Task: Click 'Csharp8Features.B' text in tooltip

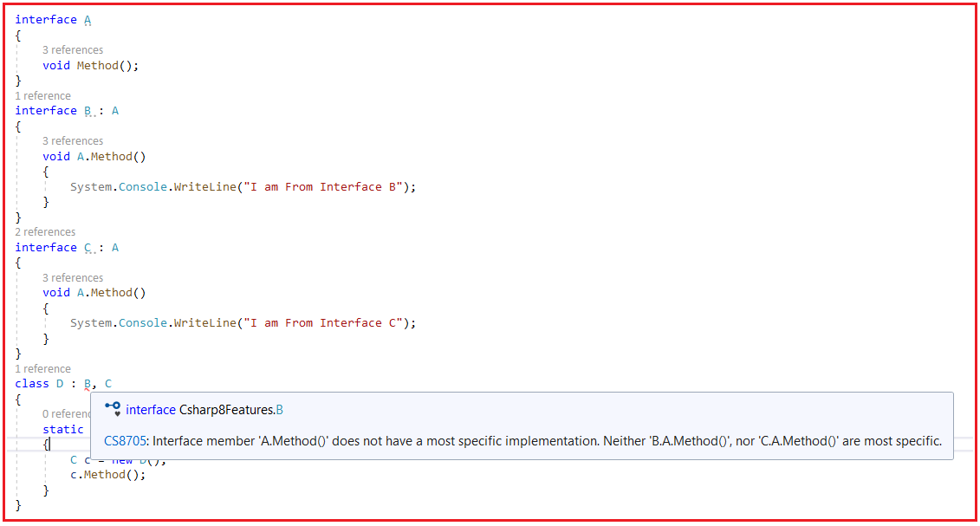Action: [x=231, y=410]
